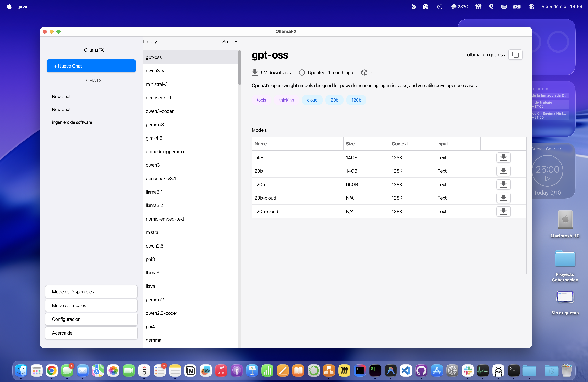This screenshot has width=588, height=382.
Task: Copy the ollama run gpt-oss command
Action: [x=515, y=55]
